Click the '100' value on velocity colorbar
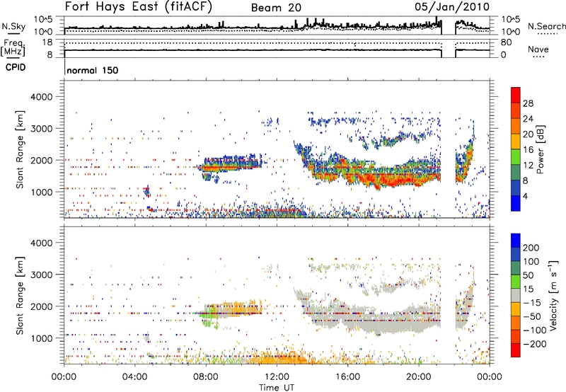The width and height of the screenshot is (566, 392). (x=531, y=262)
